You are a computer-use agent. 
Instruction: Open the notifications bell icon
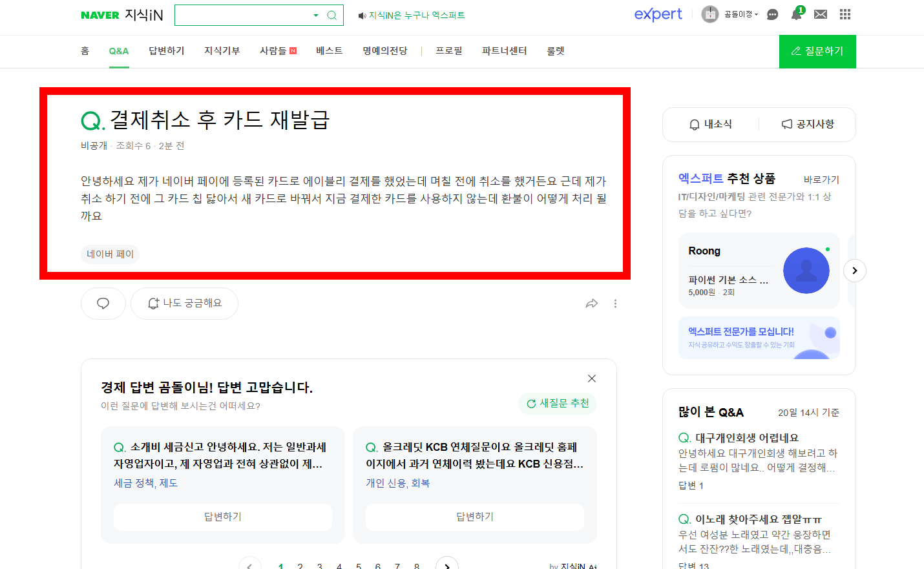click(x=796, y=14)
